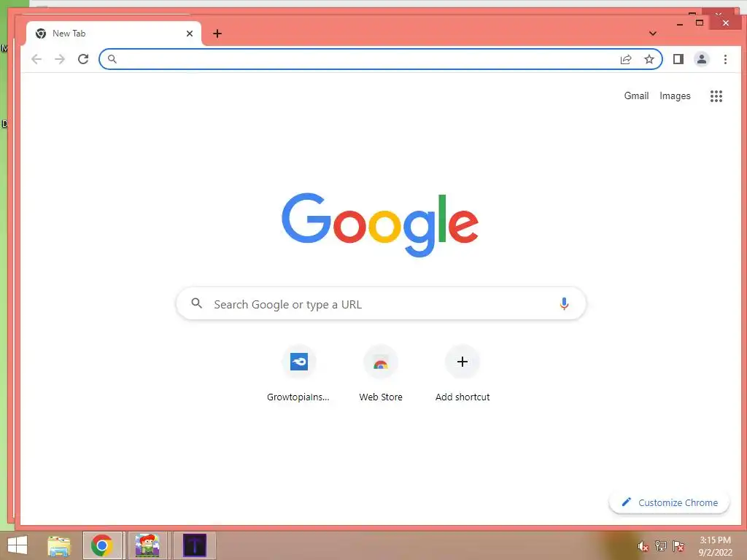Image resolution: width=747 pixels, height=560 pixels.
Task: Open the Google apps grid
Action: click(x=716, y=96)
